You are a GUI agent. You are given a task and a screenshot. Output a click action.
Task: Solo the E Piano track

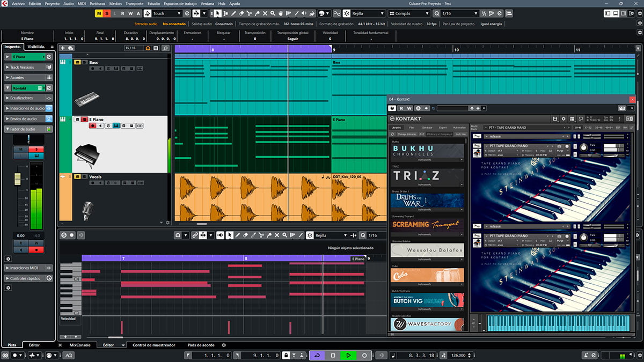(x=84, y=119)
